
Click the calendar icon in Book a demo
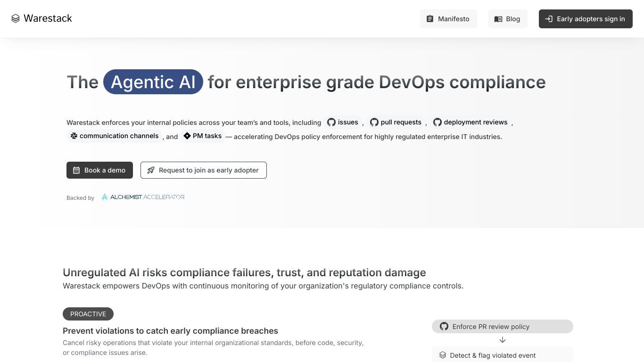[76, 170]
